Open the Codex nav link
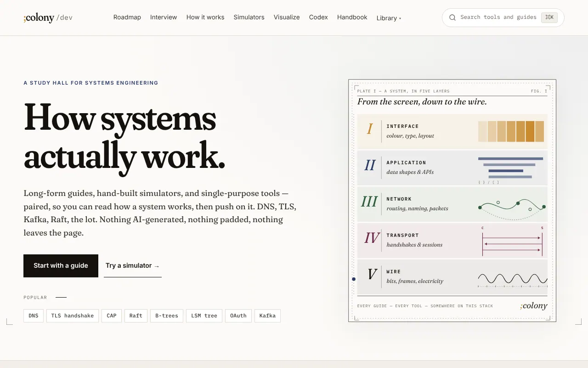The height and width of the screenshot is (368, 588). click(318, 17)
